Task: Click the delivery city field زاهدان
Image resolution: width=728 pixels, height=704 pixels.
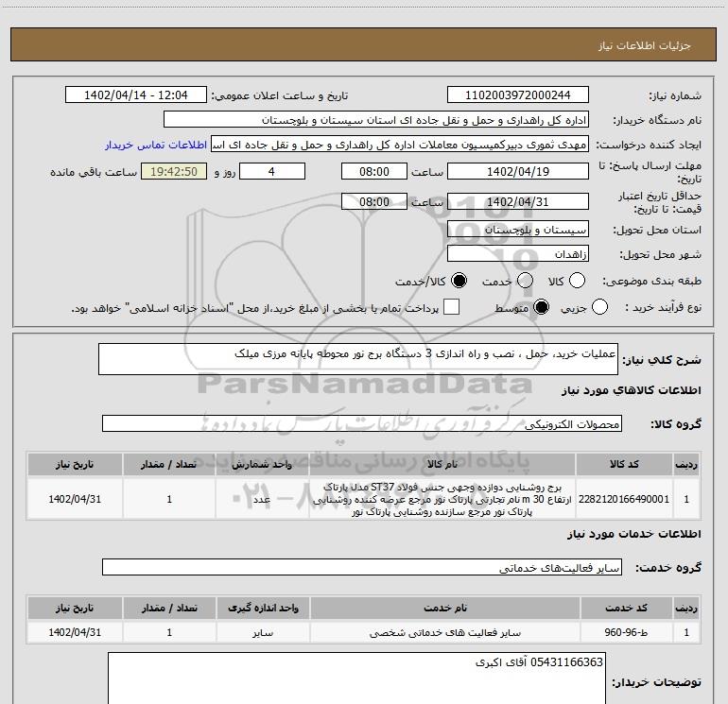Action: click(518, 254)
